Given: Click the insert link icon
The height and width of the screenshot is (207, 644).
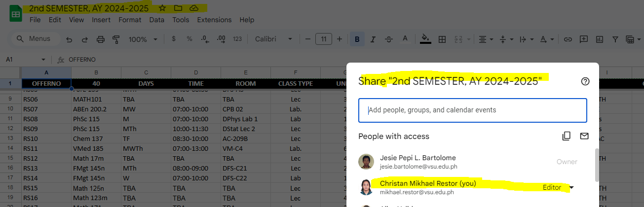Looking at the screenshot, I should 568,39.
